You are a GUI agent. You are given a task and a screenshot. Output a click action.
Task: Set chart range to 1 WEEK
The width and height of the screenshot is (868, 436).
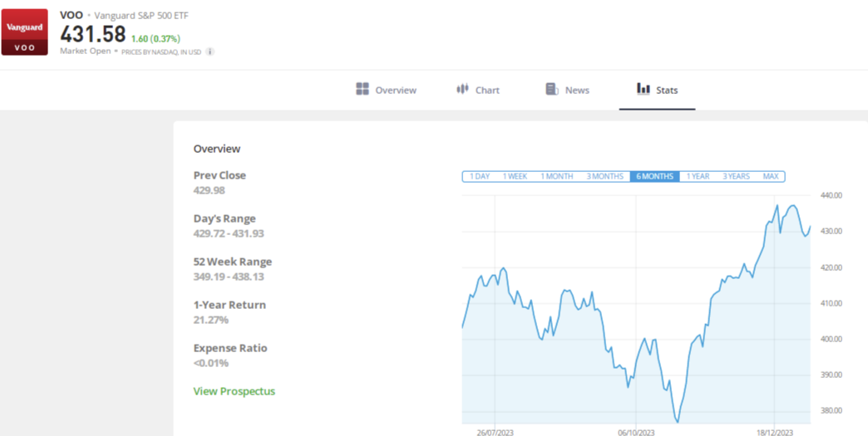(515, 176)
